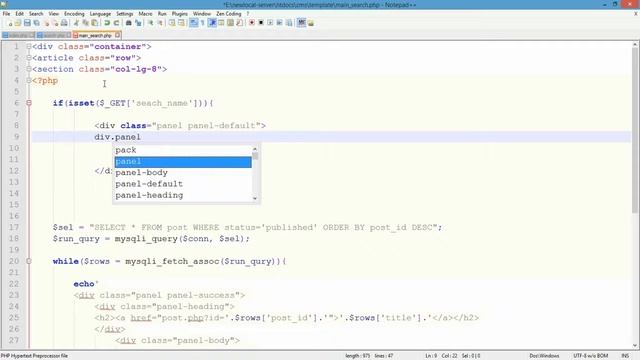
Task: Collapse the section fold marker on line 3
Action: click(x=29, y=69)
